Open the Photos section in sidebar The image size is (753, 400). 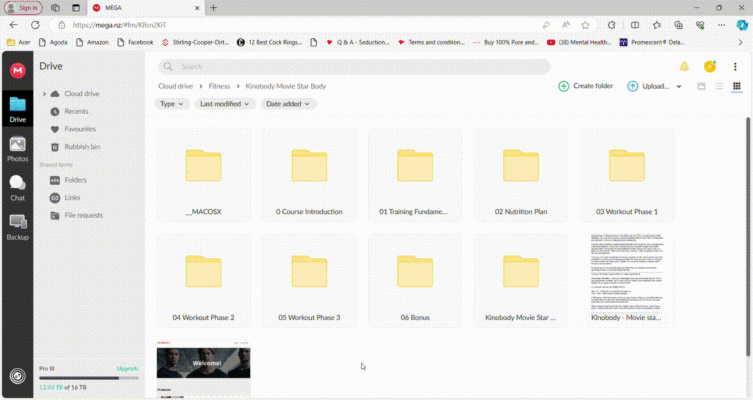pos(17,148)
